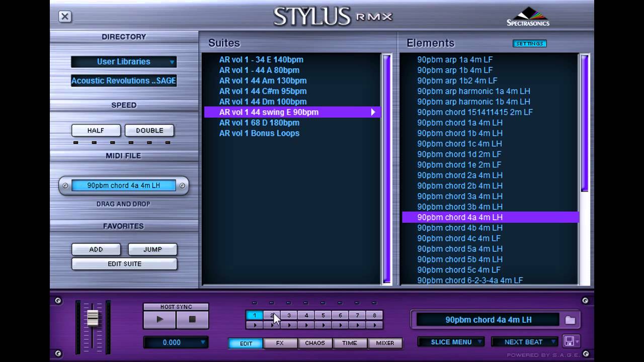Select element 90pbm chord 5c 4m LF
This screenshot has height=362, width=644.
pyautogui.click(x=491, y=270)
